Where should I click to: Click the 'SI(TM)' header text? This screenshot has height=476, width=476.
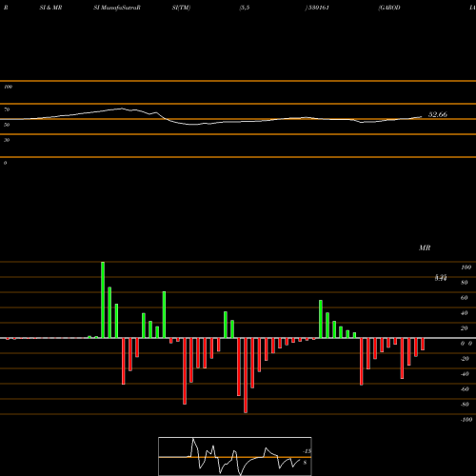(x=181, y=8)
